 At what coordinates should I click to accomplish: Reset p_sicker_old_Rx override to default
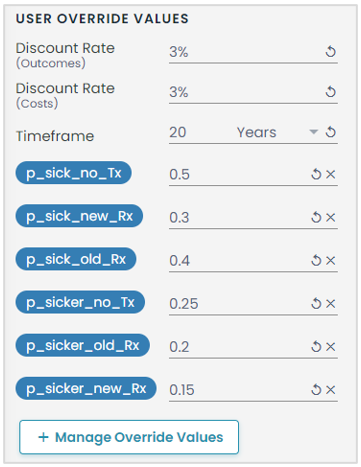pos(316,347)
